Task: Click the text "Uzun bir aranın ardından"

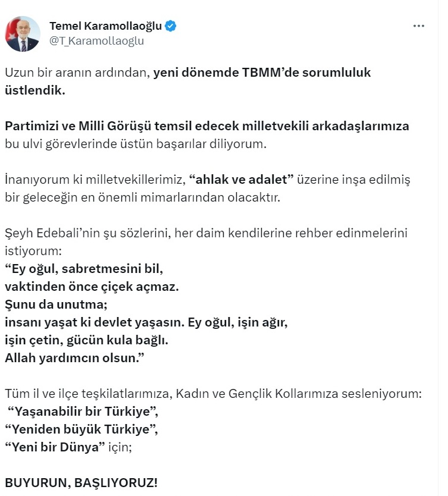Action: (x=77, y=73)
